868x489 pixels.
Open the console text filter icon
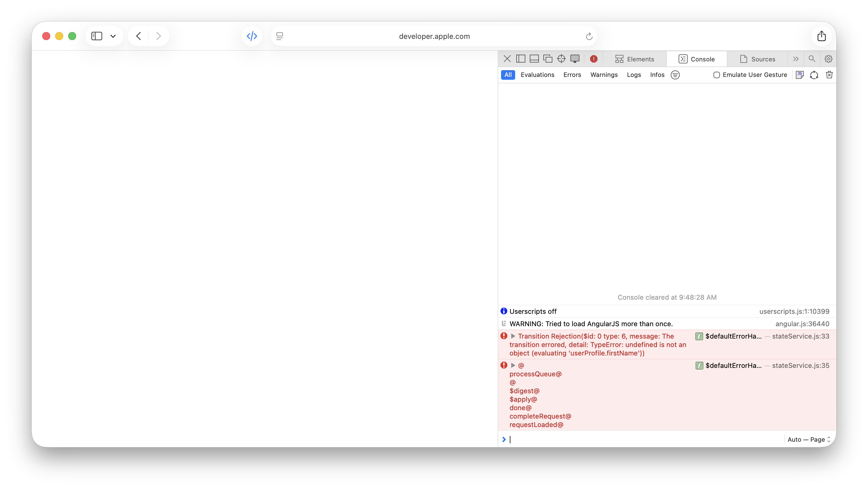675,75
